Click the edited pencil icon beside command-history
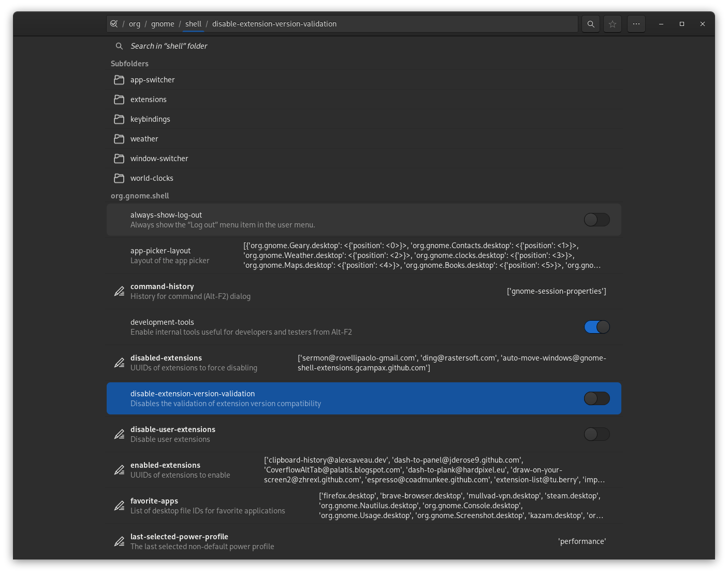 [x=119, y=291]
